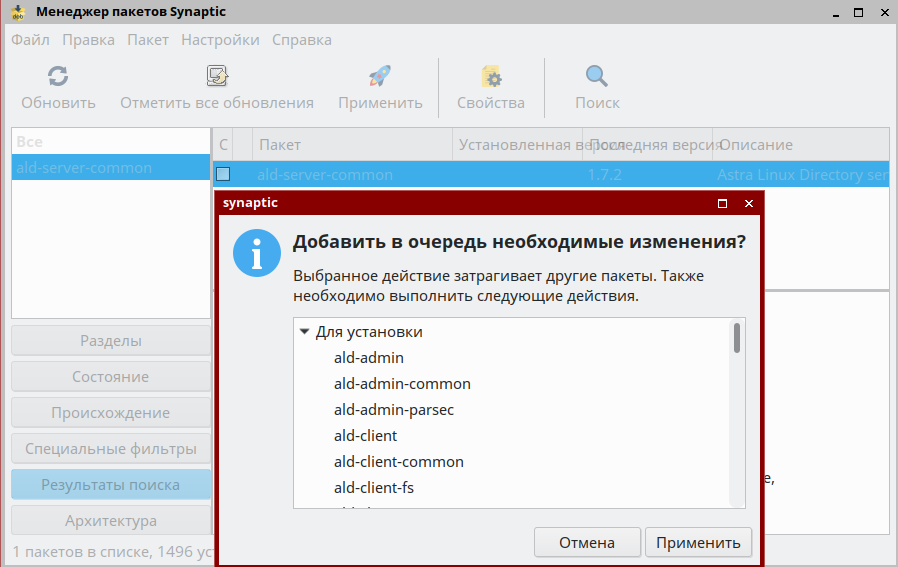Toggle the ald-server-common package checkbox
898x567 pixels.
[223, 174]
